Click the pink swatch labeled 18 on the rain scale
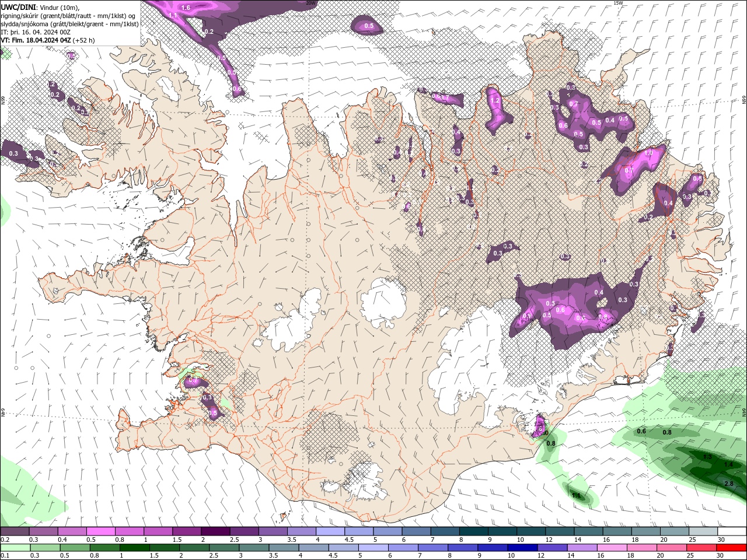The width and height of the screenshot is (747, 560). [643, 548]
